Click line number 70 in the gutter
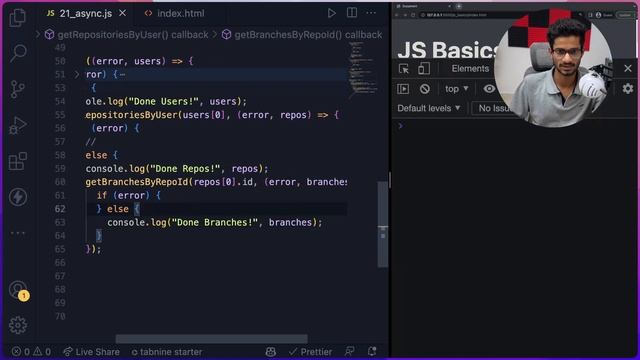640x360 pixels. point(60,316)
